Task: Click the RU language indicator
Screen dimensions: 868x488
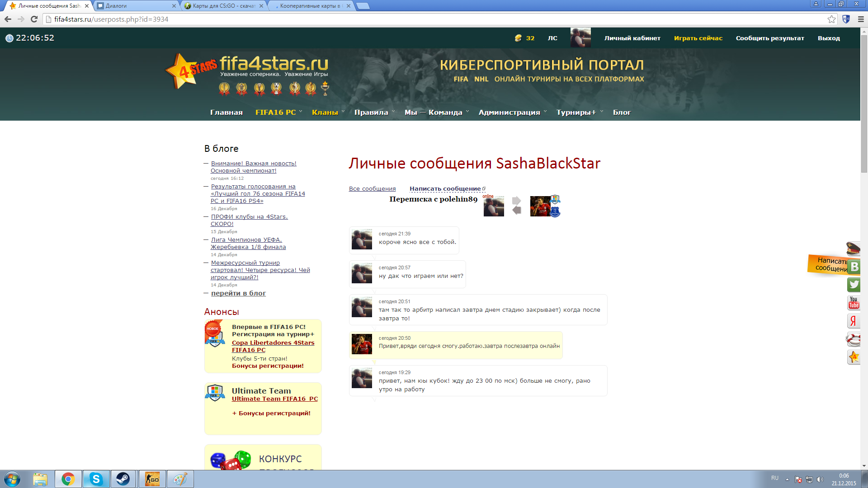Action: (x=775, y=478)
